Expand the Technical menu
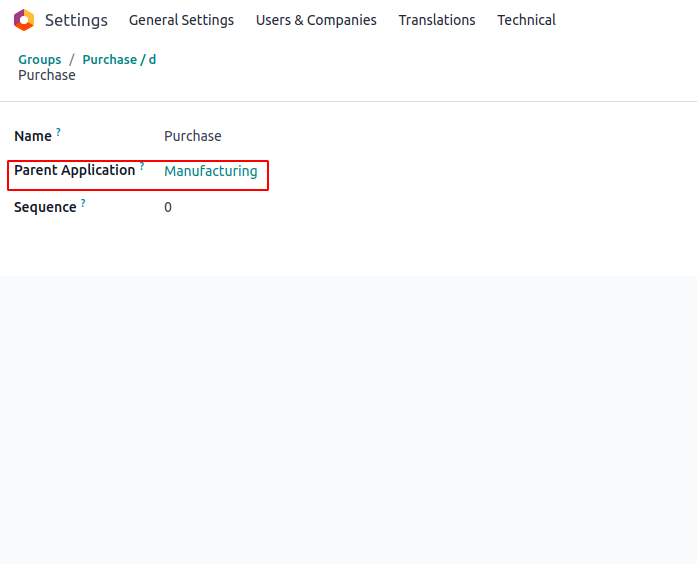The height and width of the screenshot is (564, 697). 526,20
